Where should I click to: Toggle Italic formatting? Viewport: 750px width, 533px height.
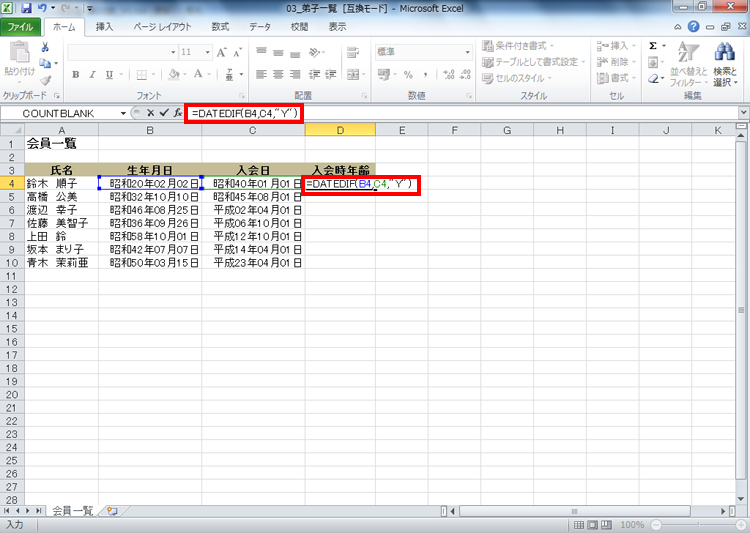[x=92, y=75]
